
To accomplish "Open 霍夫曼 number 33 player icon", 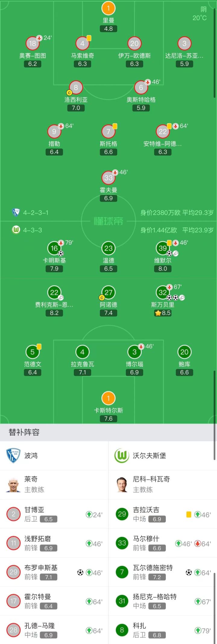I will 108,178.
